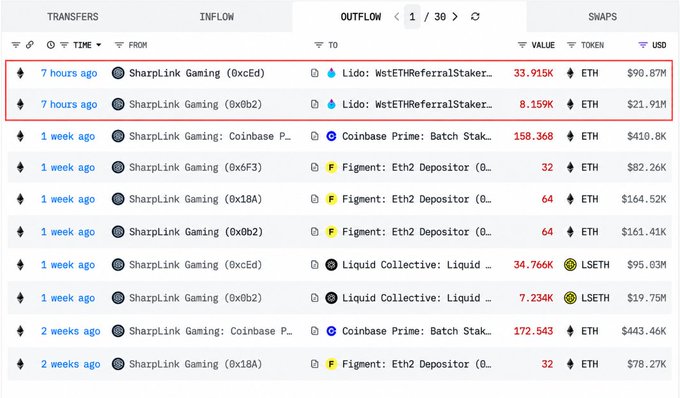Screen dimensions: 680x398
Task: Open the INFLOW tab
Action: pos(216,16)
